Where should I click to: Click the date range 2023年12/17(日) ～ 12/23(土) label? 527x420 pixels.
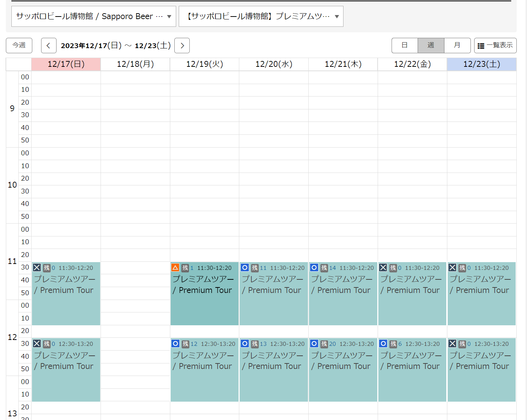pyautogui.click(x=116, y=46)
